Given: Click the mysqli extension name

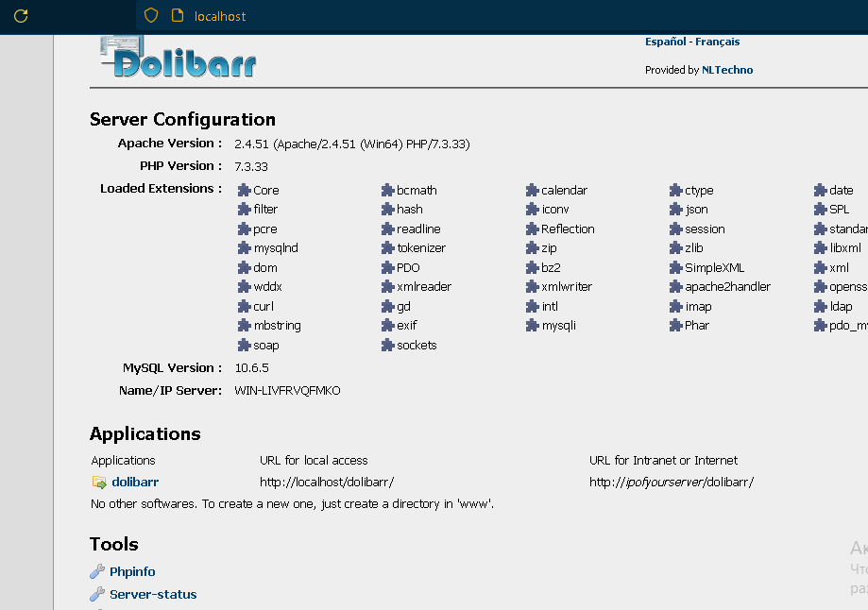Looking at the screenshot, I should [558, 326].
